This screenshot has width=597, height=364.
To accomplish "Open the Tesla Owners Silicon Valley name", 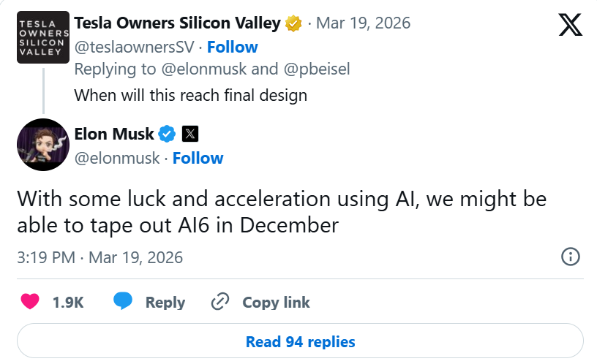I will (x=177, y=23).
